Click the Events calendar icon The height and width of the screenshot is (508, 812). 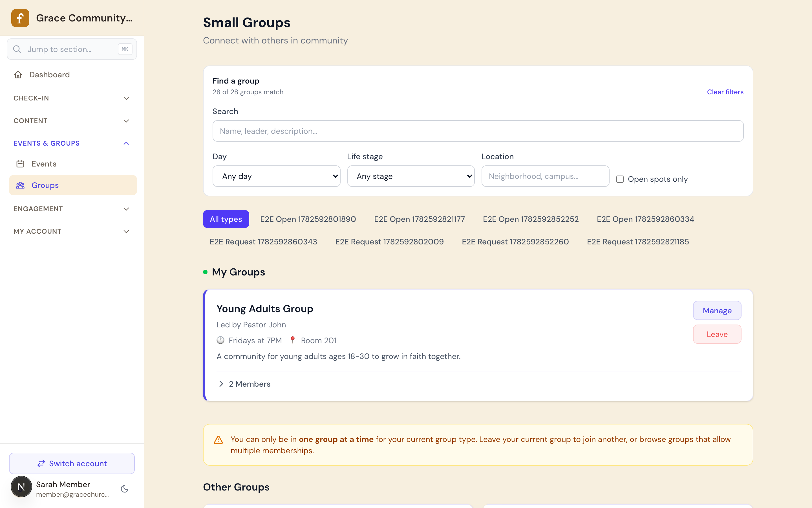tap(21, 164)
